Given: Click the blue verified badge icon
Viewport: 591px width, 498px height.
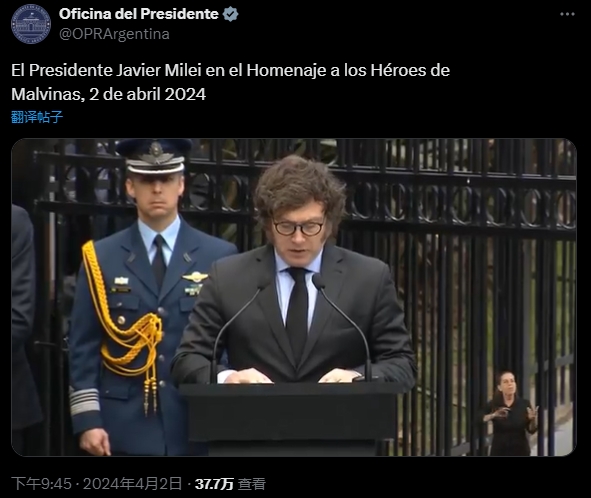Looking at the screenshot, I should point(230,14).
